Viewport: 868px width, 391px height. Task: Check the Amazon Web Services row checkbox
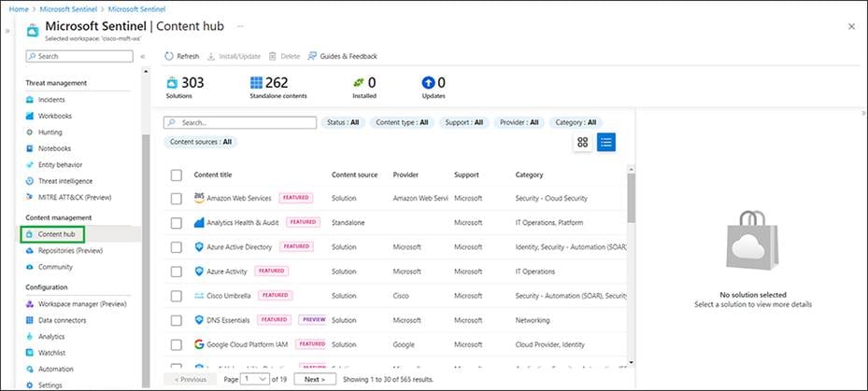click(x=176, y=199)
